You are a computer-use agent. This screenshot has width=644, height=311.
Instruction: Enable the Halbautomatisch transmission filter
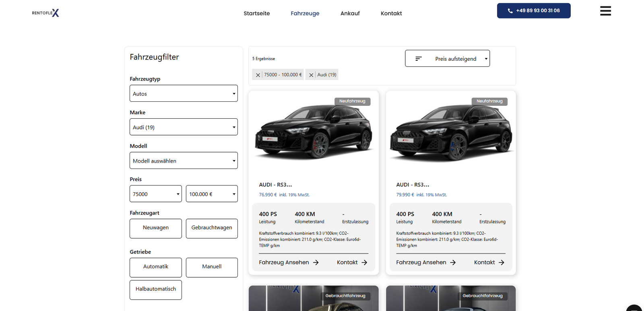(x=156, y=290)
